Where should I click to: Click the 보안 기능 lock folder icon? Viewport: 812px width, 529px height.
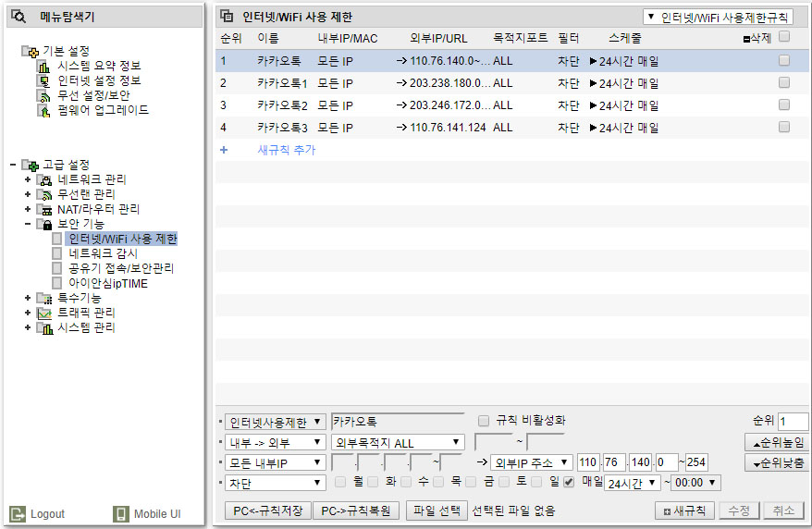coord(44,224)
